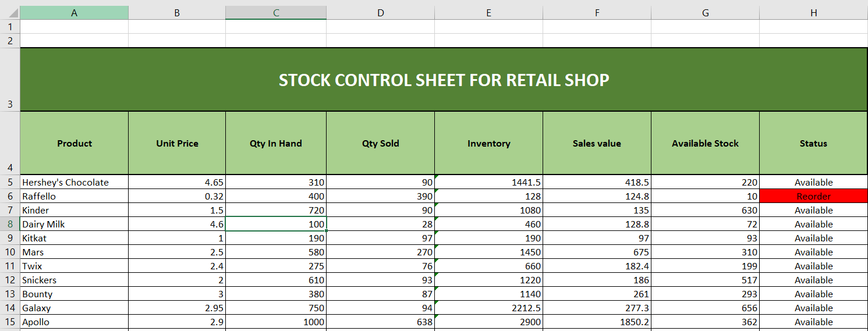
Task: Click the Mars product cell
Action: click(x=74, y=252)
